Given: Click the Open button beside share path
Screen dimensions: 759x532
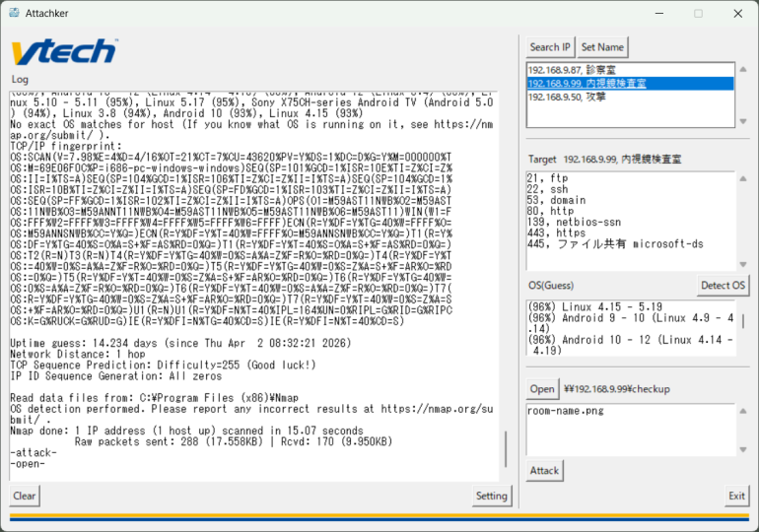Looking at the screenshot, I should tap(542, 388).
